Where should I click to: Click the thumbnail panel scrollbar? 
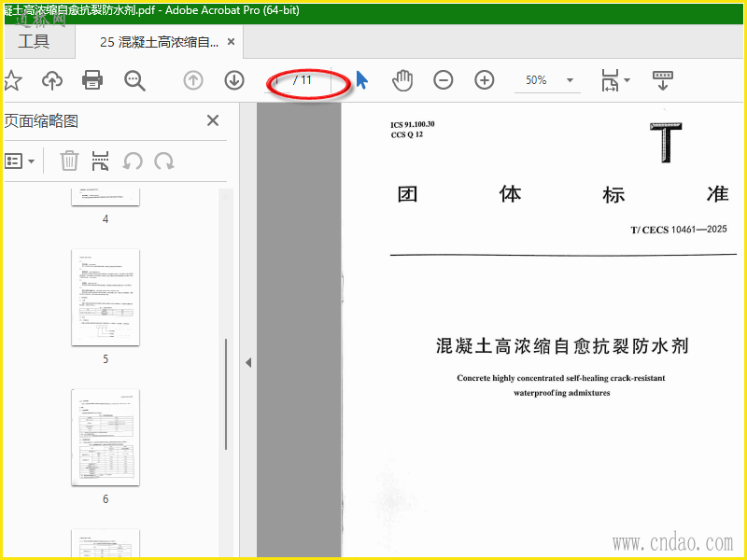coord(226,394)
